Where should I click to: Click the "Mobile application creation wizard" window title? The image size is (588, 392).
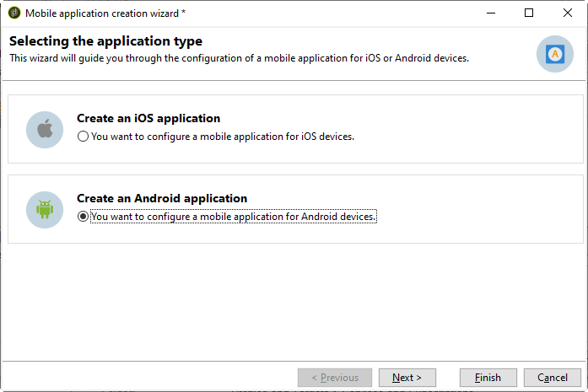click(105, 13)
